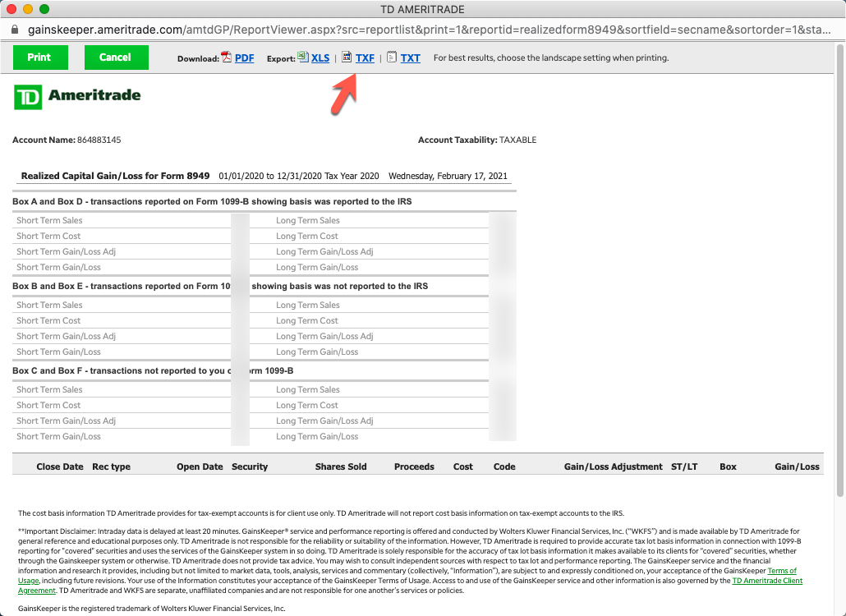
Task: Click Short Term Gain/Loss Adj under Box B and E
Action: pyautogui.click(x=67, y=336)
